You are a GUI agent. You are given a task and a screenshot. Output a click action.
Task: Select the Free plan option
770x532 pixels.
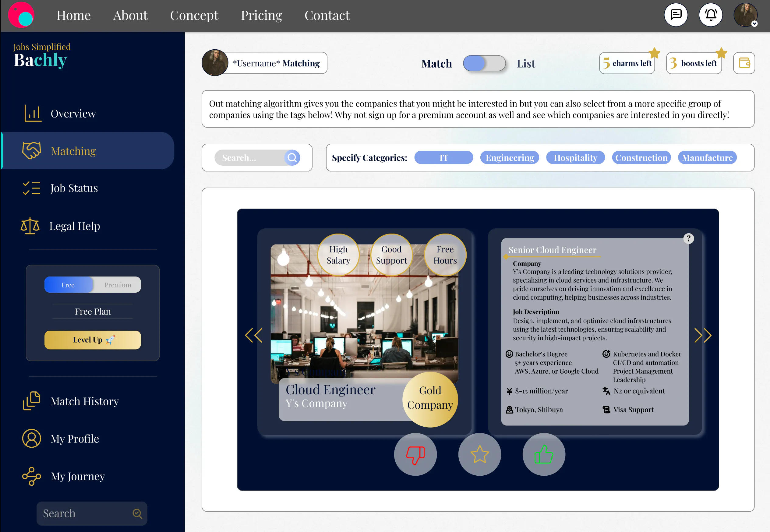[68, 285]
